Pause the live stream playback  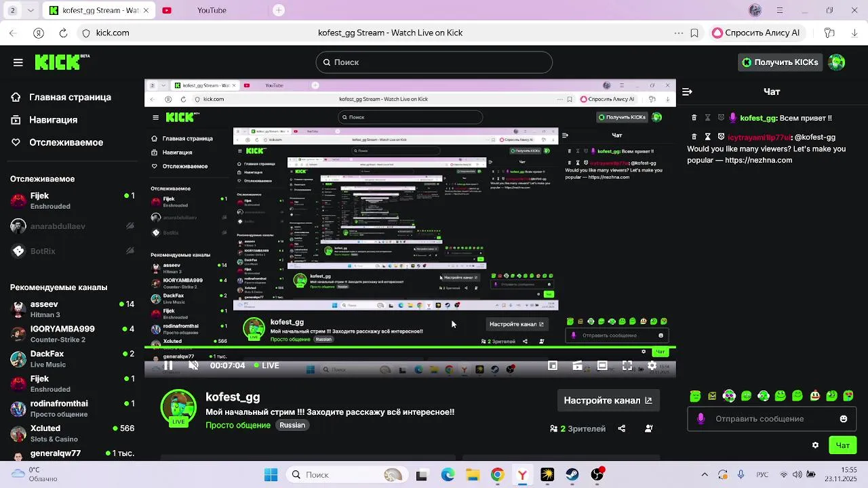pyautogui.click(x=168, y=366)
